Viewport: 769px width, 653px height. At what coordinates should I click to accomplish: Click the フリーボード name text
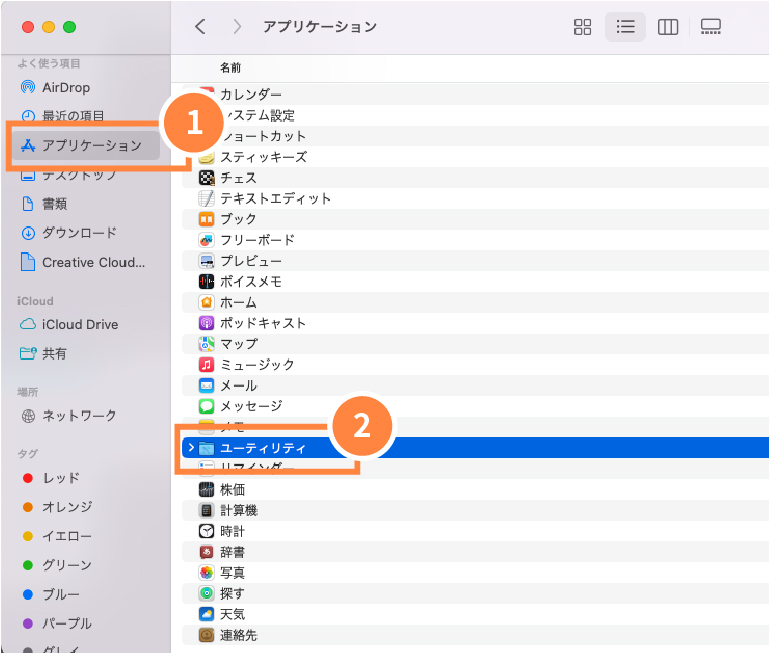point(257,240)
